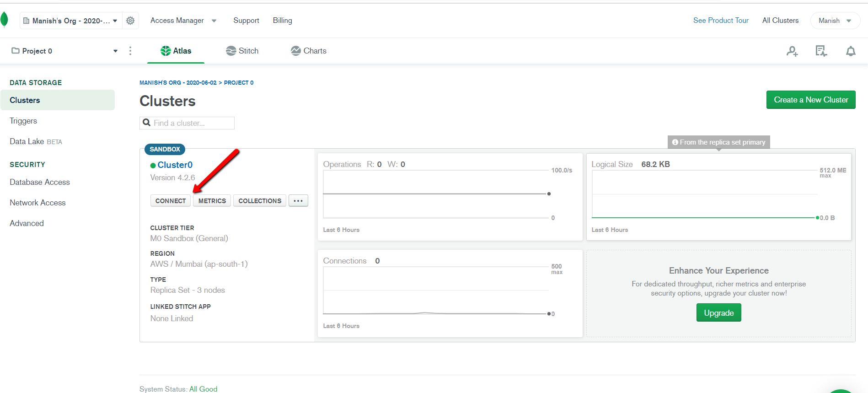Click the SANDBOX badge
Viewport: 868px width, 393px height.
pos(165,149)
